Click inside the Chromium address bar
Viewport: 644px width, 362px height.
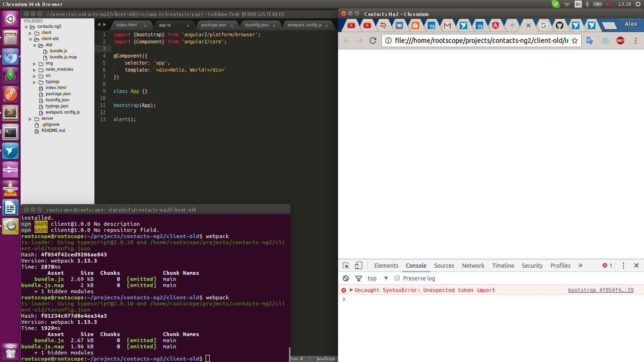481,41
